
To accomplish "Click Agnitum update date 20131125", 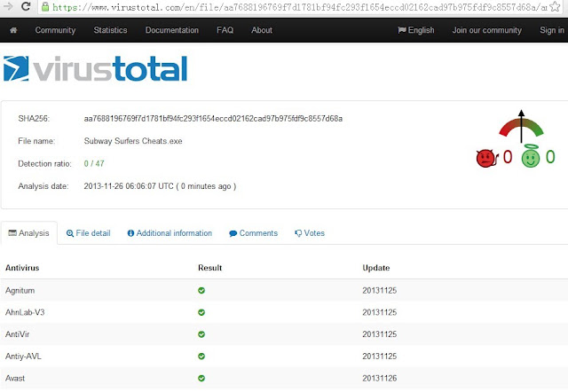I will (x=380, y=290).
